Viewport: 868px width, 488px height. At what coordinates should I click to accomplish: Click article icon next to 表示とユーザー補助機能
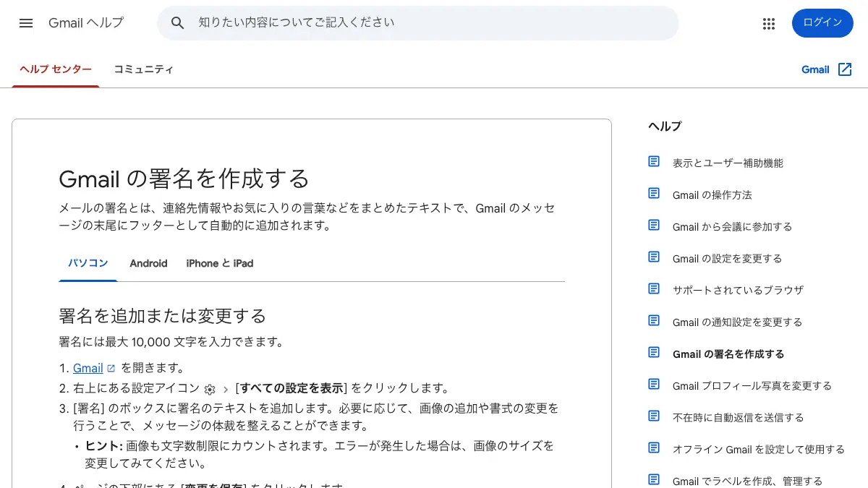[654, 162]
